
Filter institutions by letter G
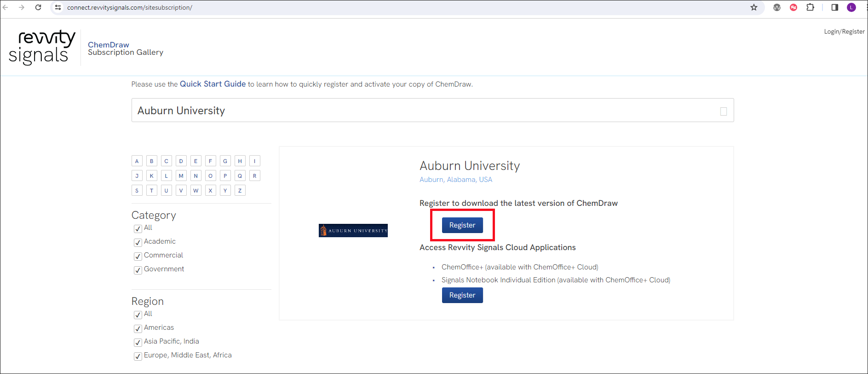(225, 161)
